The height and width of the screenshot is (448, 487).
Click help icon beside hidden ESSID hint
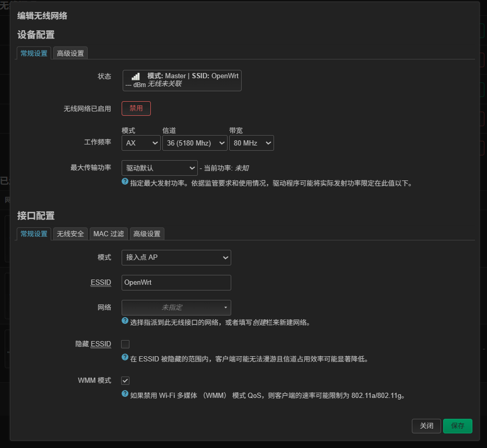pyautogui.click(x=125, y=358)
